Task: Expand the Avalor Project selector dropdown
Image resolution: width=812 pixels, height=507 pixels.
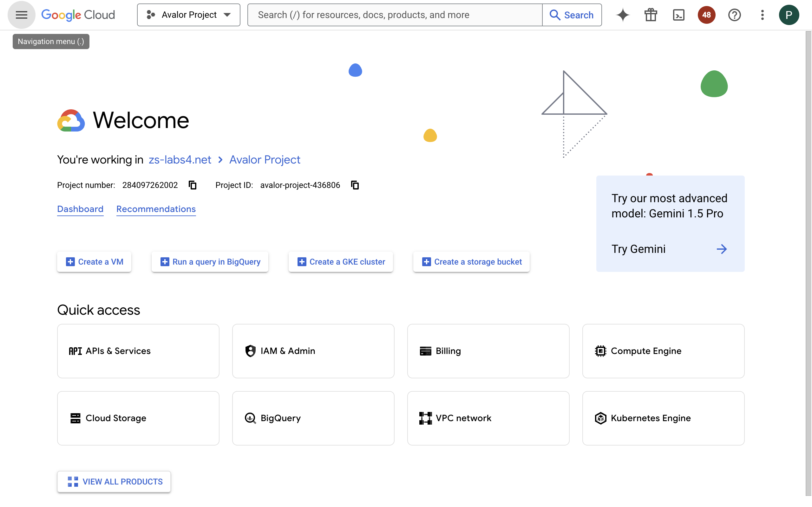Action: point(189,15)
